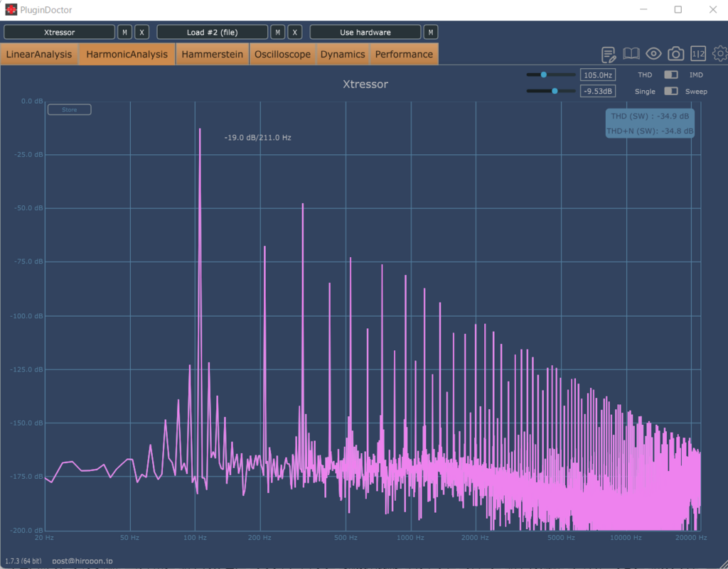The image size is (728, 569).
Task: Switch to Oscilloscope tab
Action: tap(282, 54)
